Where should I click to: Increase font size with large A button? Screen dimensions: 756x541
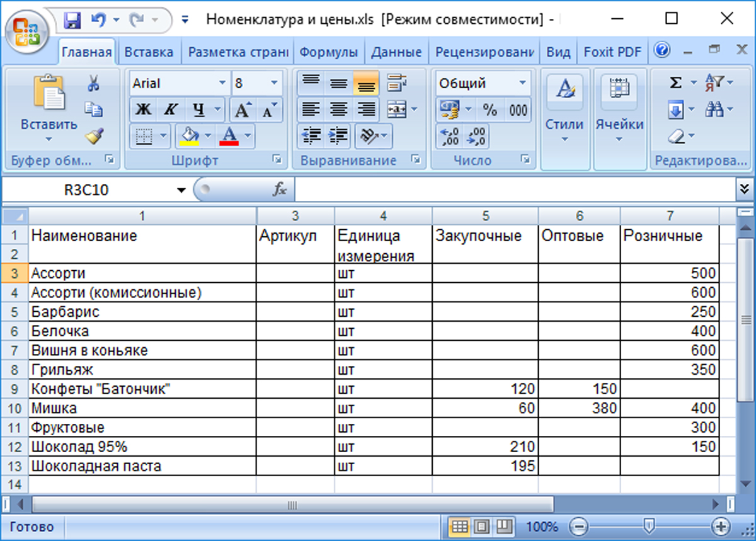(x=243, y=110)
